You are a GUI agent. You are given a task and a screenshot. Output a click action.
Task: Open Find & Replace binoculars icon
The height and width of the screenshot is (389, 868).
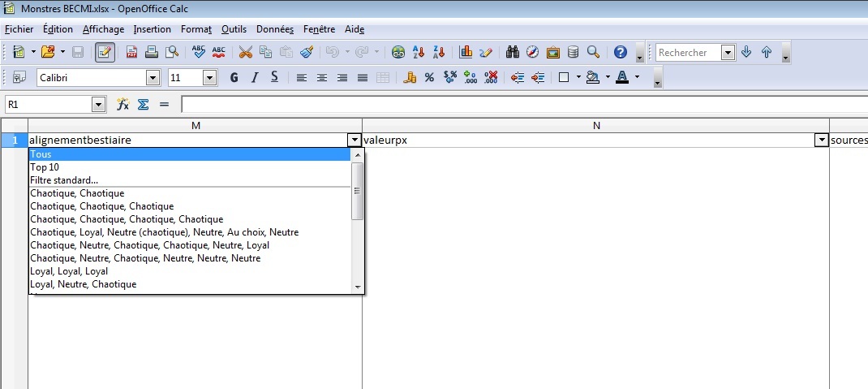513,52
